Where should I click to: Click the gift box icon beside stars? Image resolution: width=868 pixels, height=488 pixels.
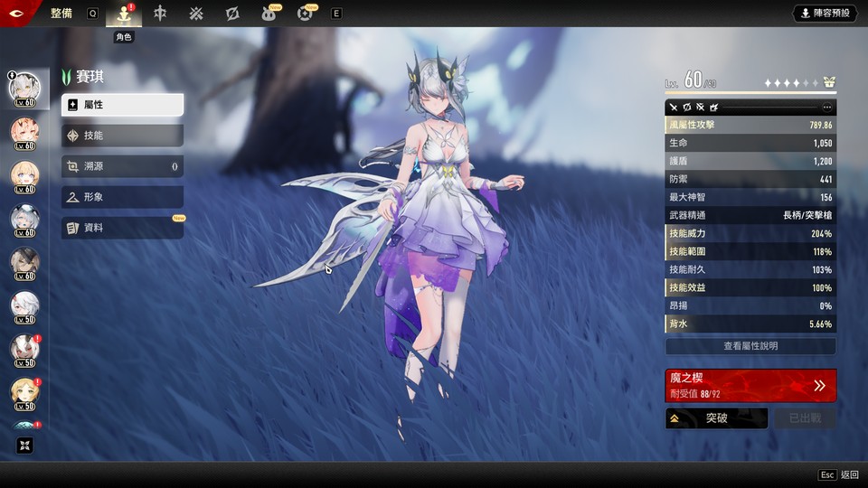pos(829,82)
